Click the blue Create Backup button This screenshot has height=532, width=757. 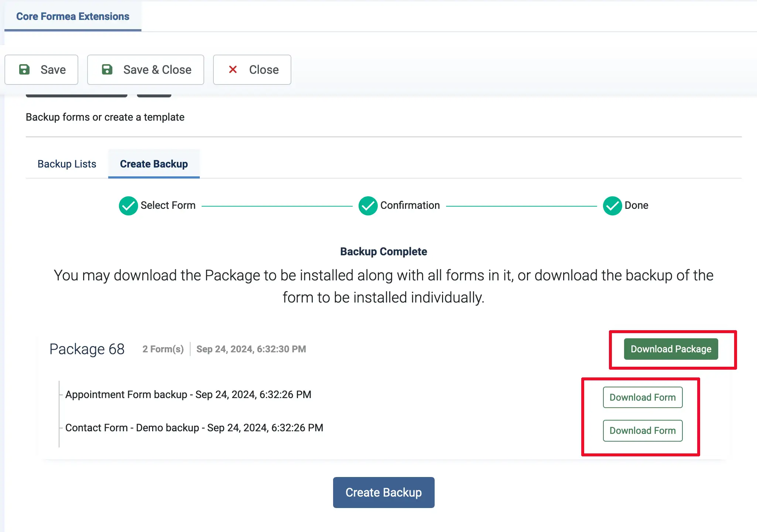[383, 492]
